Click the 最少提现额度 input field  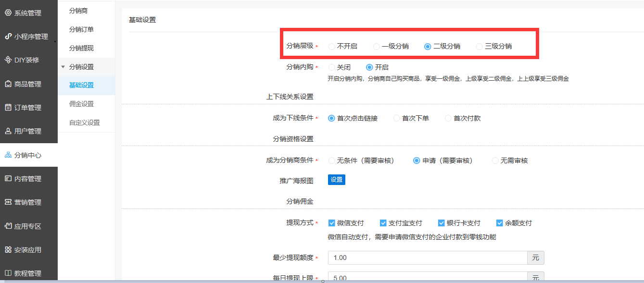(427, 258)
